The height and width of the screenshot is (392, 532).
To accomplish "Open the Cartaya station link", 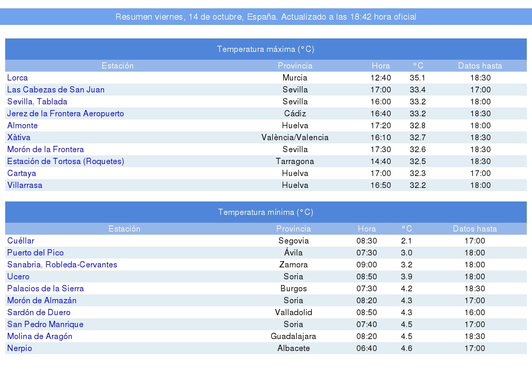I will 21,173.
